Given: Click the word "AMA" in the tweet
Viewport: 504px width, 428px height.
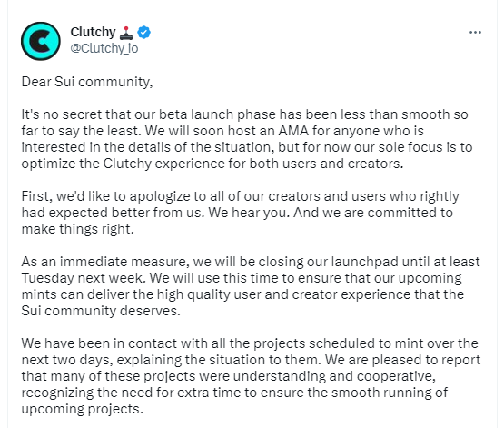Looking at the screenshot, I should click(x=294, y=131).
